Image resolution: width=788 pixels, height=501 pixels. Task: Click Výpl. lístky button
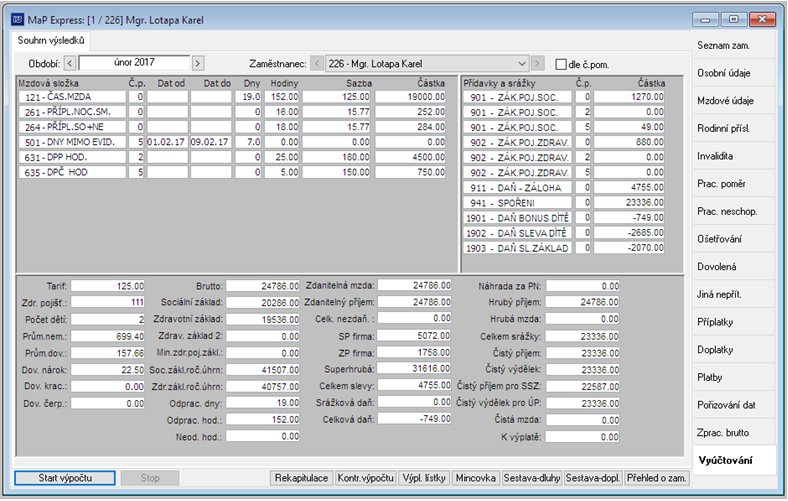tap(424, 477)
